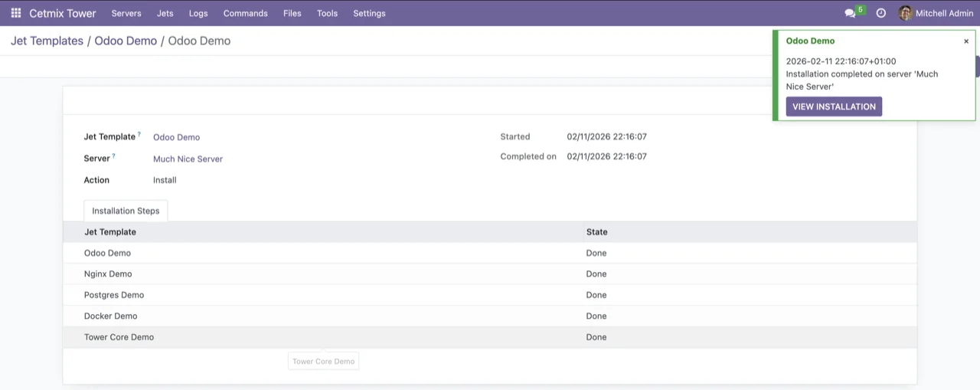980x390 pixels.
Task: Click the View Installation button
Action: coord(834,107)
